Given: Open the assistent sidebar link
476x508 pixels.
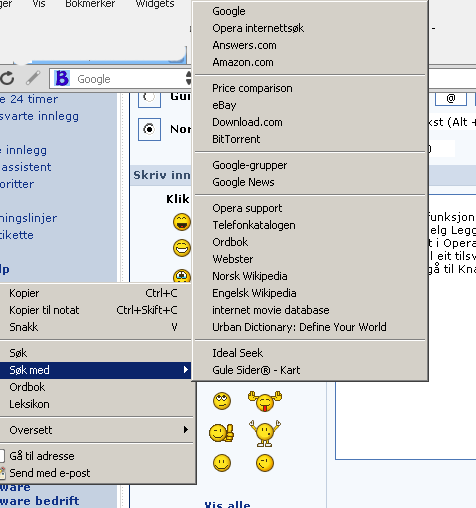Looking at the screenshot, I should [x=26, y=167].
